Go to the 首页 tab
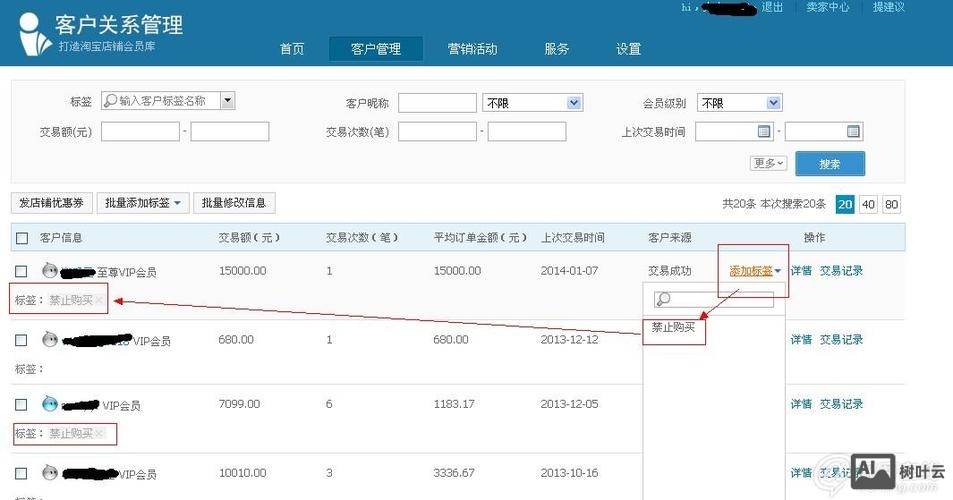This screenshot has height=500, width=953. [292, 49]
